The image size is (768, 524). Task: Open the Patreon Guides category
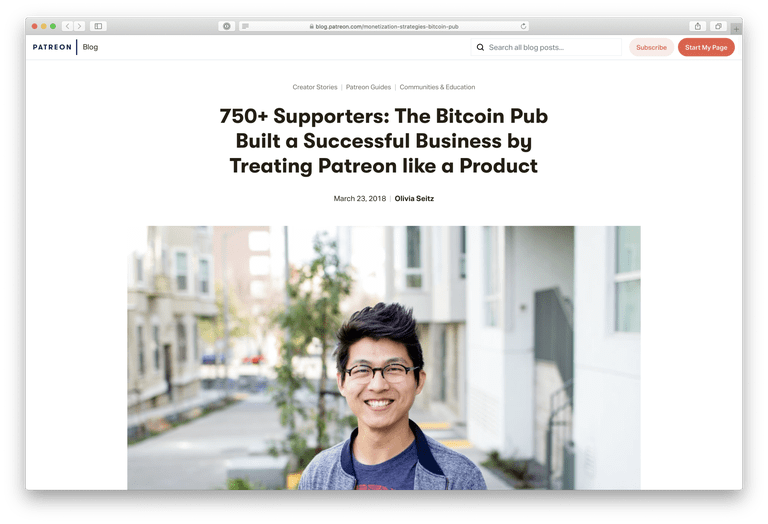[368, 87]
